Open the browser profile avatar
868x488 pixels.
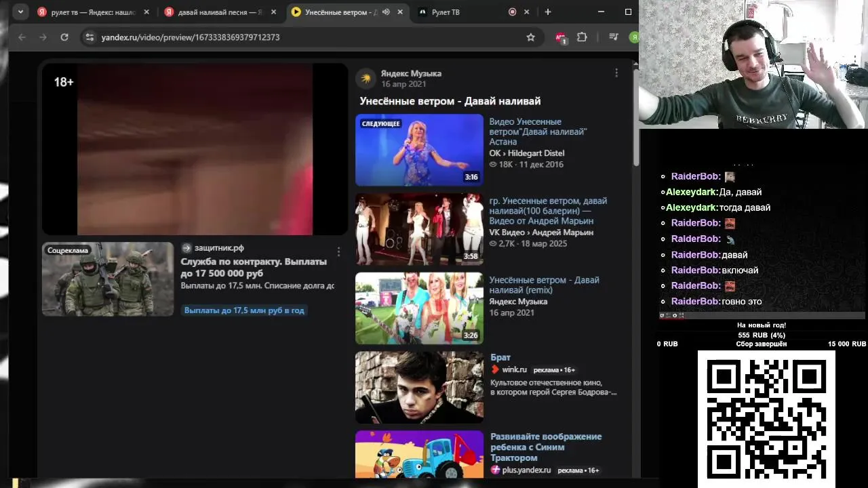click(634, 37)
